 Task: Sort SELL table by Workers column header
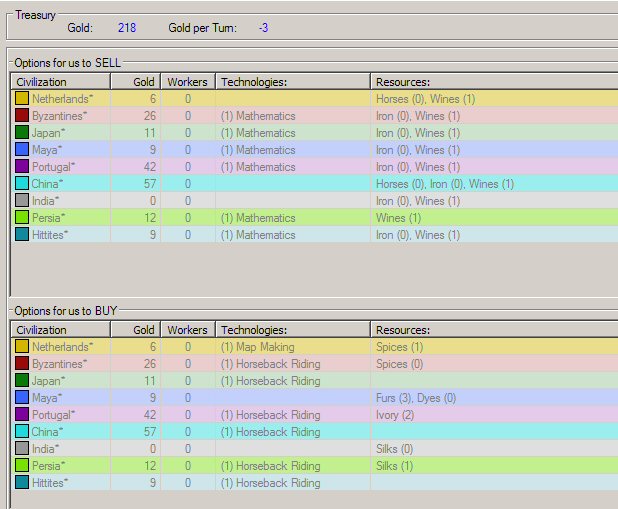tap(188, 82)
